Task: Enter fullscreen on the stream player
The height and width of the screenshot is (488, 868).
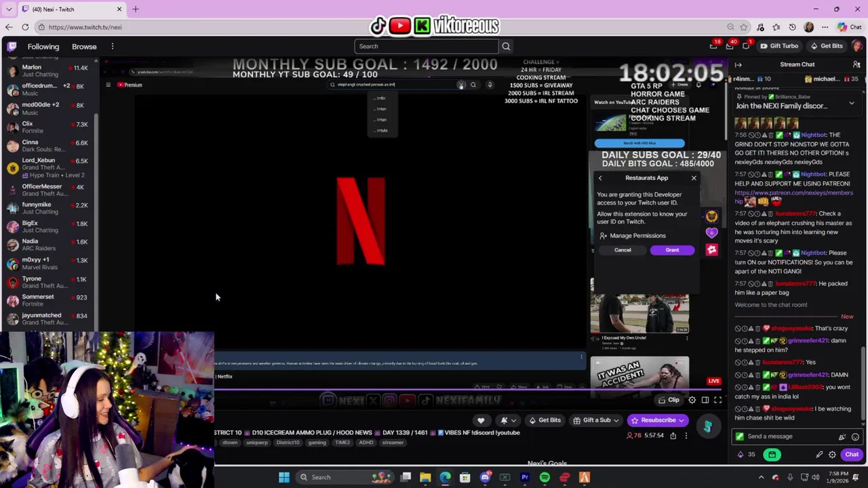Action: point(718,400)
